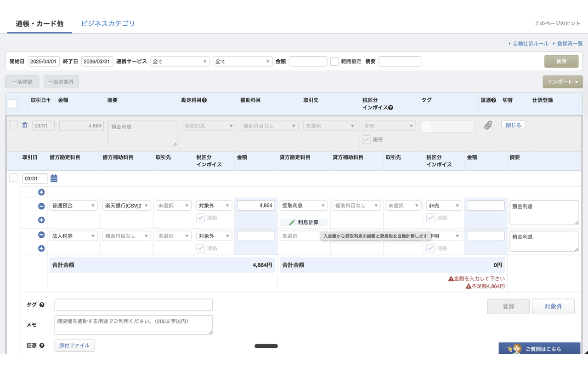588x368 pixels.
Task: Open the 楽天銀行(CSV)2 sub-account dropdown
Action: pos(126,206)
